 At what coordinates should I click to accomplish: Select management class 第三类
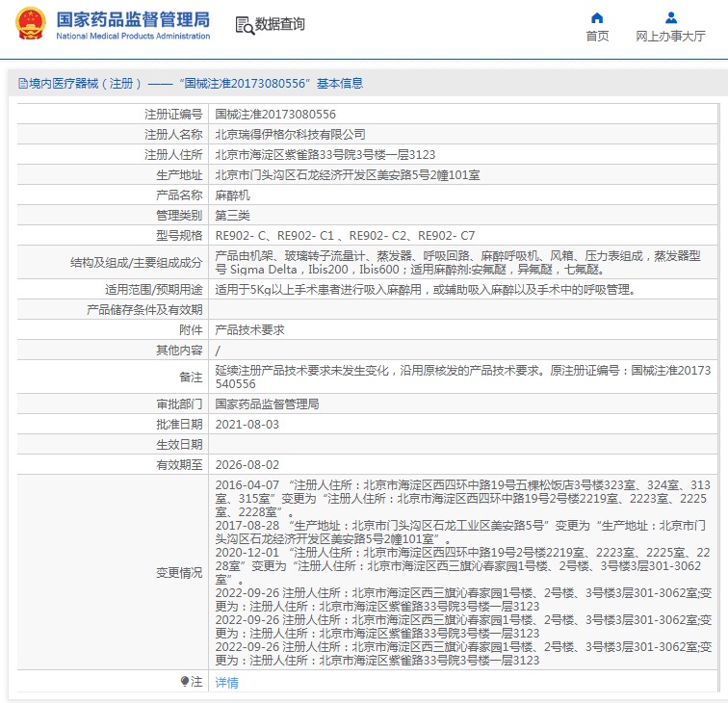point(233,216)
